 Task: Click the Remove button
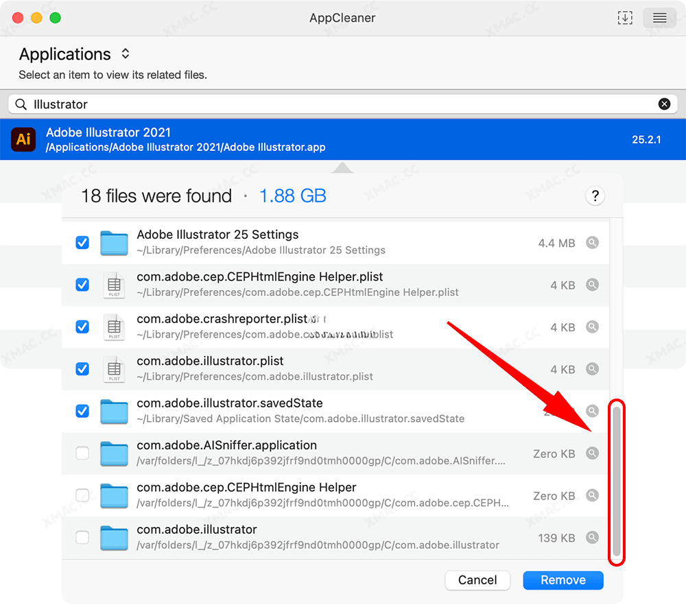click(563, 580)
